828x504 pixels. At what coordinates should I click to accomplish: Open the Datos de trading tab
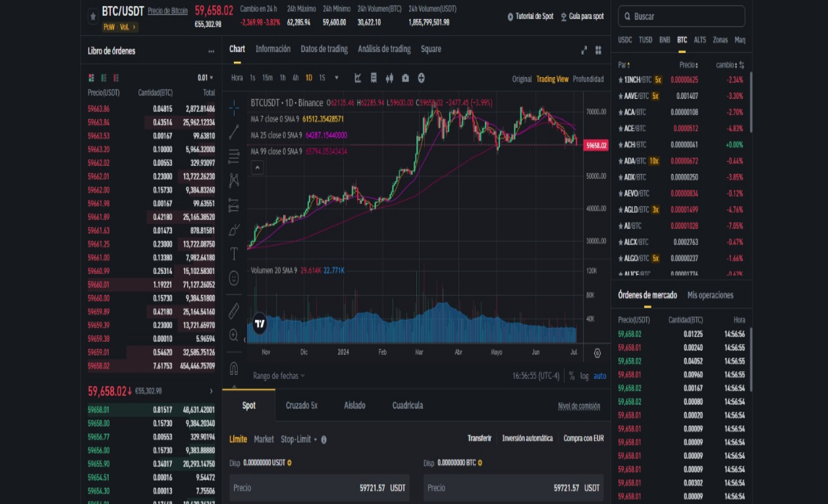(x=324, y=49)
